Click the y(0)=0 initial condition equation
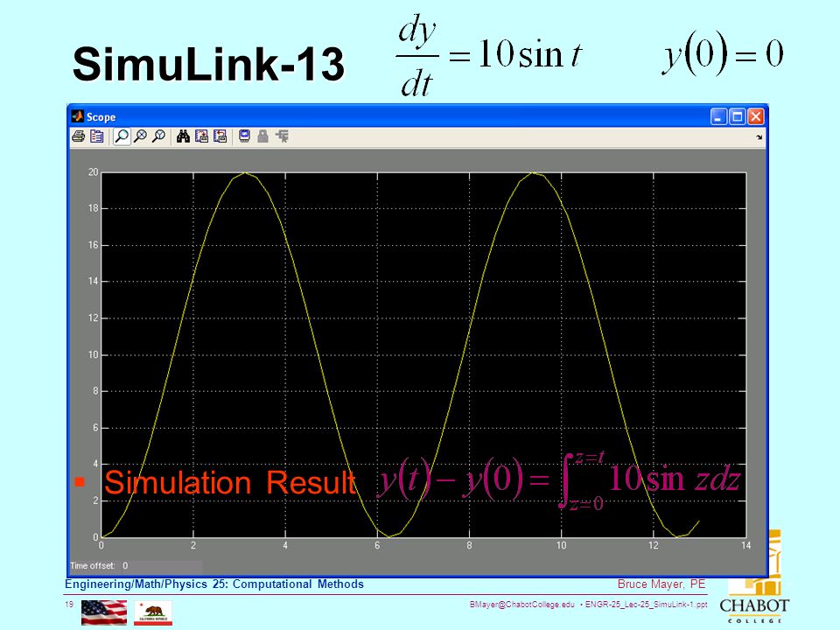 click(x=724, y=53)
